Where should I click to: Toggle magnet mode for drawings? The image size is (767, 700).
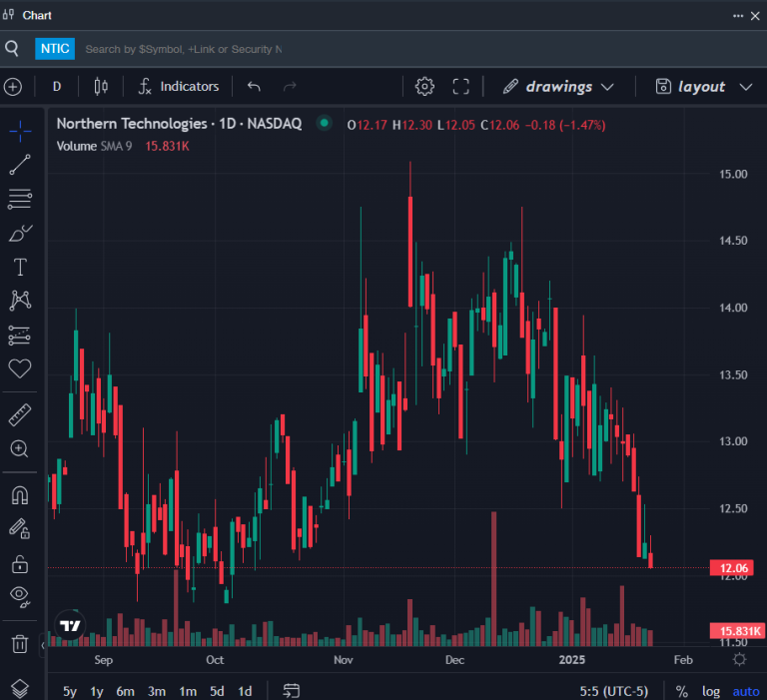[20, 495]
